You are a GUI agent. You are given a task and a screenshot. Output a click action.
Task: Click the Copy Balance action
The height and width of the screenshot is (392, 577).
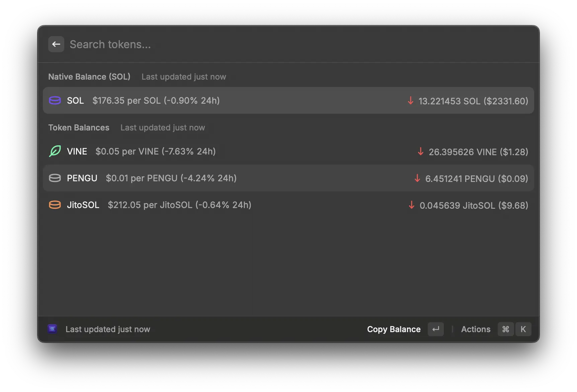point(394,329)
